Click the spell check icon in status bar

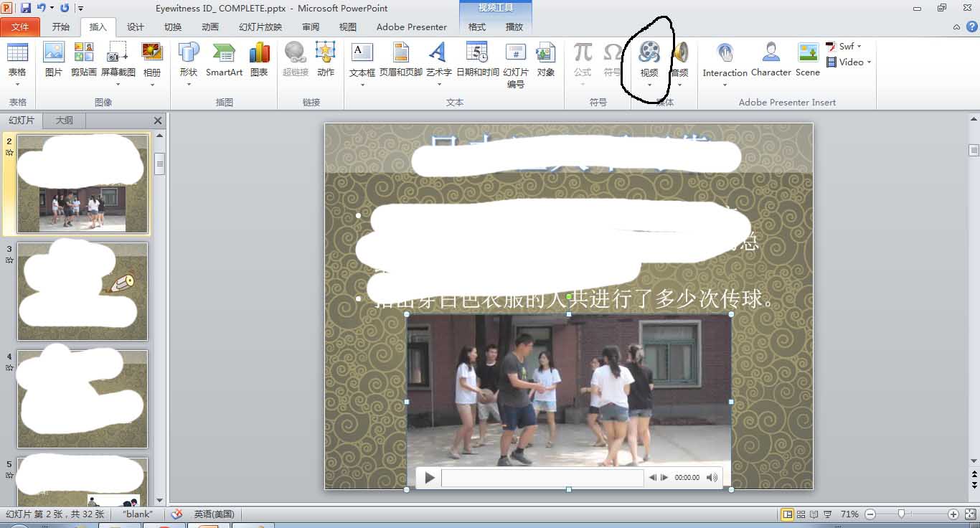click(x=176, y=514)
